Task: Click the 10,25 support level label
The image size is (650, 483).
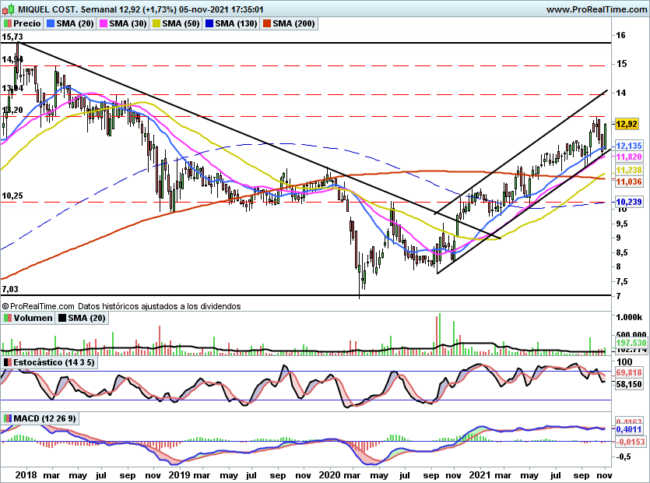Action: (12, 196)
